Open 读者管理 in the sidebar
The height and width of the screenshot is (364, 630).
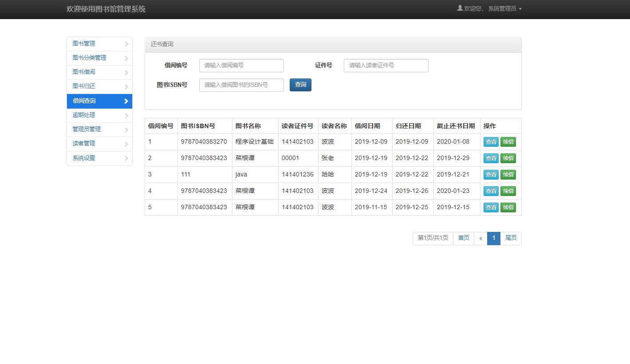[x=84, y=143]
